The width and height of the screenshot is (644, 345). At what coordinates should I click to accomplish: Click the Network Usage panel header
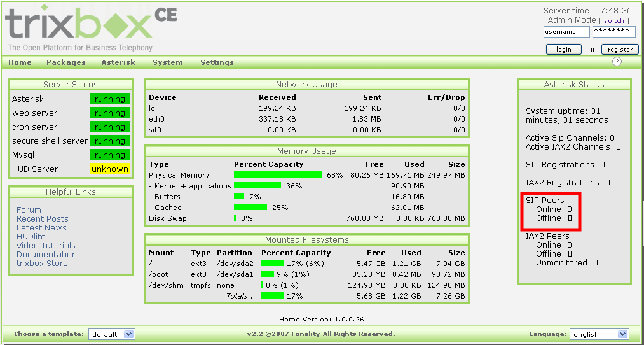pyautogui.click(x=306, y=84)
